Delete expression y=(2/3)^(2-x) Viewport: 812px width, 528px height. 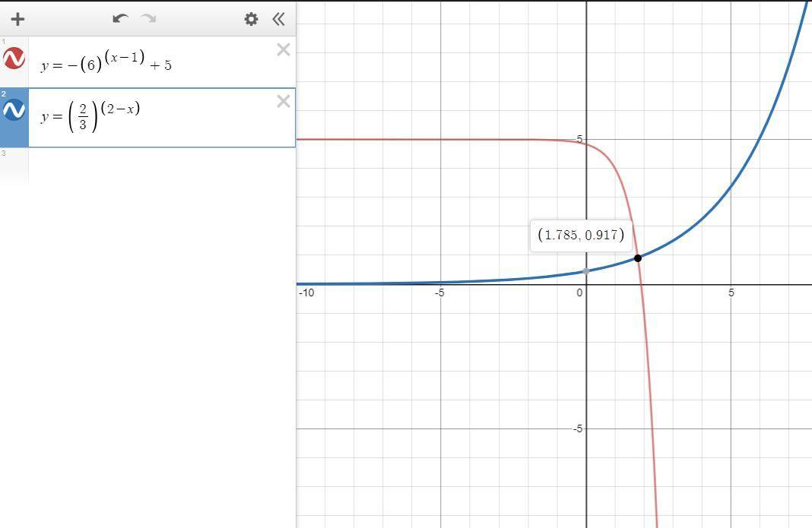click(284, 101)
